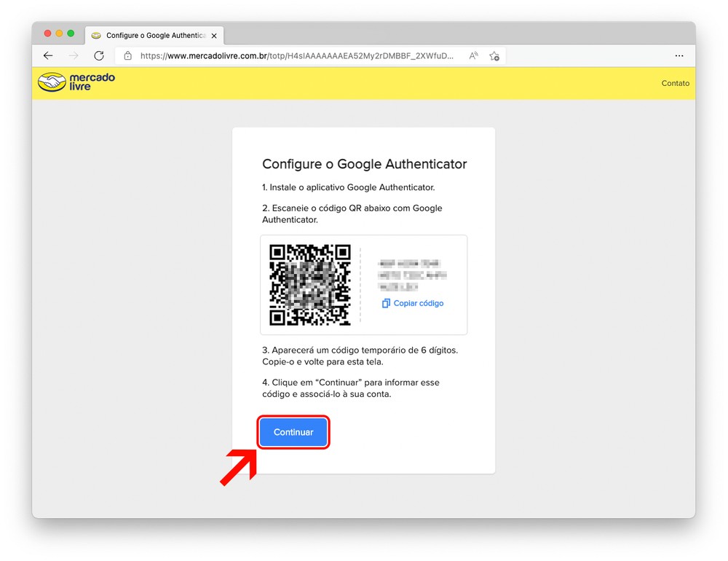728x561 pixels.
Task: Minimize the window with the yellow button
Action: [x=60, y=34]
